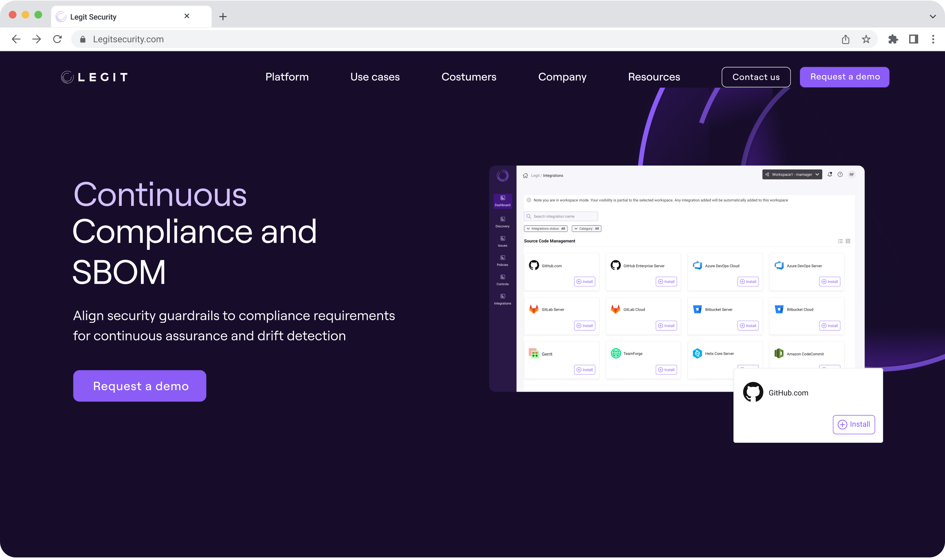Expand the Workspace1 - manager dropdown

coord(792,174)
